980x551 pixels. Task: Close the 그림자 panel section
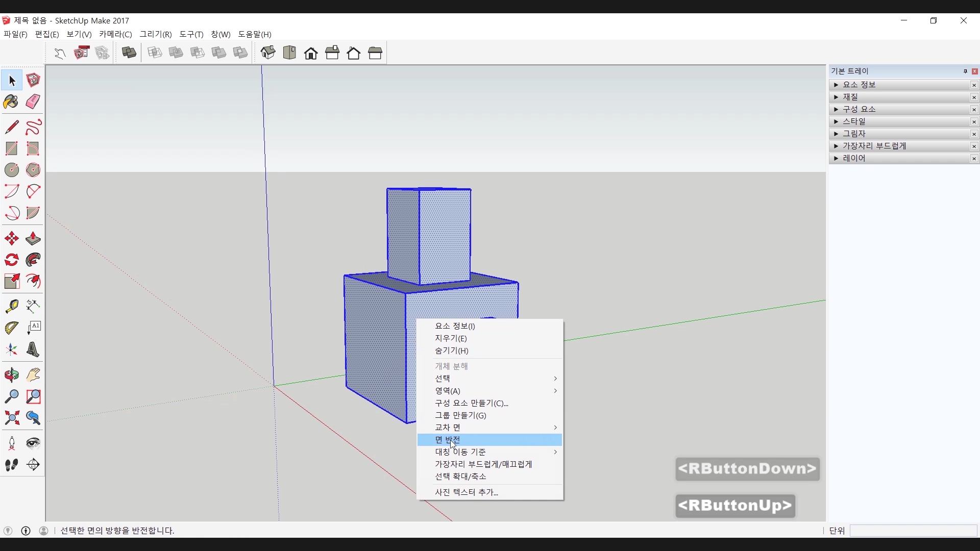(974, 134)
